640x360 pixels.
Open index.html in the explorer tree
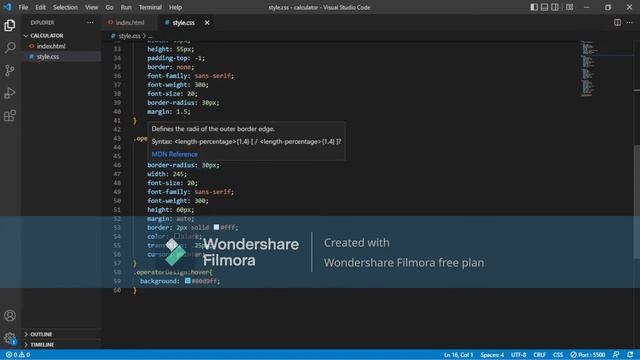(61, 46)
